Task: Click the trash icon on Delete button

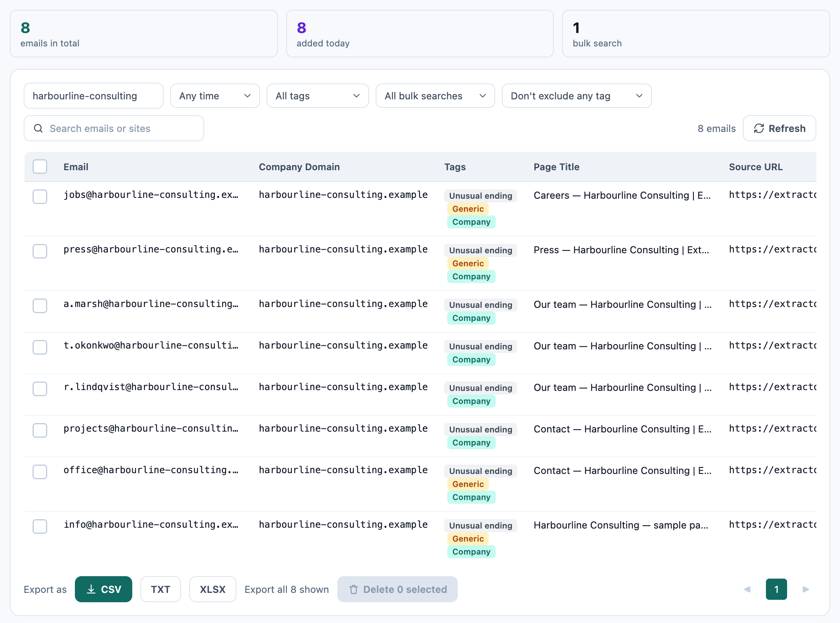Action: [x=354, y=589]
